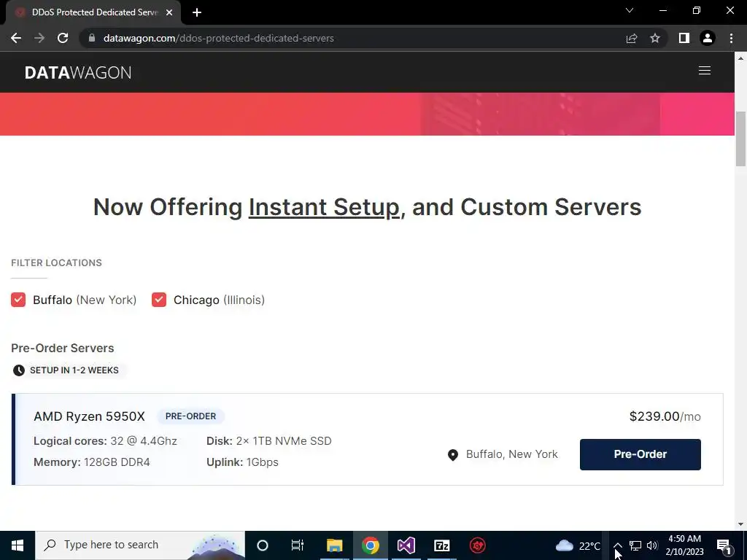Click the FILTER LOCATIONS label
747x560 pixels.
pyautogui.click(x=56, y=262)
